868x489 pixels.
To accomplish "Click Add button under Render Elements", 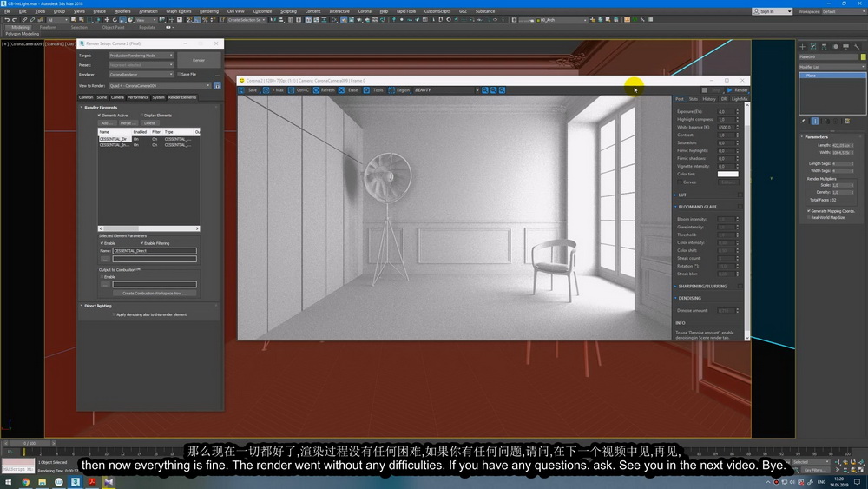I will tap(107, 123).
